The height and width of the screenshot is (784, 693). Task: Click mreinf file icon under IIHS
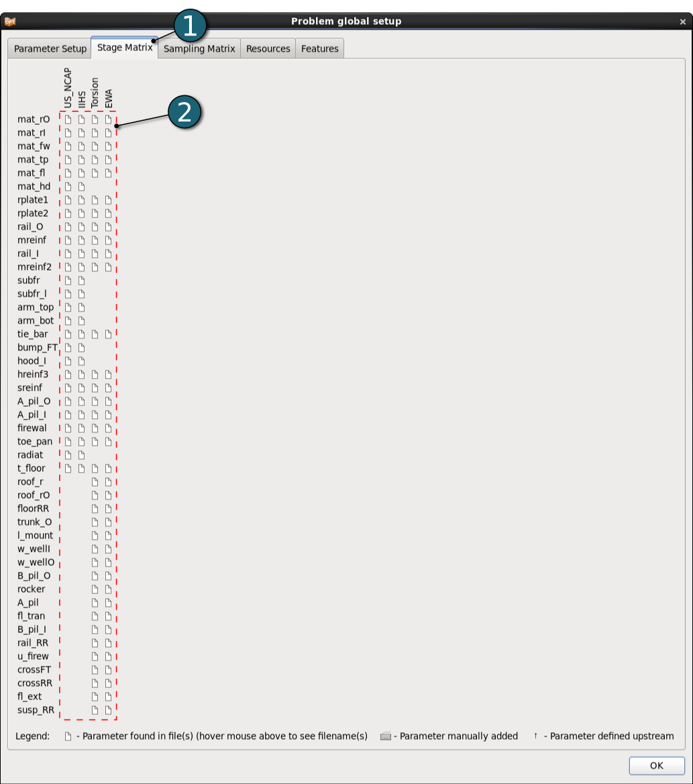click(x=81, y=240)
